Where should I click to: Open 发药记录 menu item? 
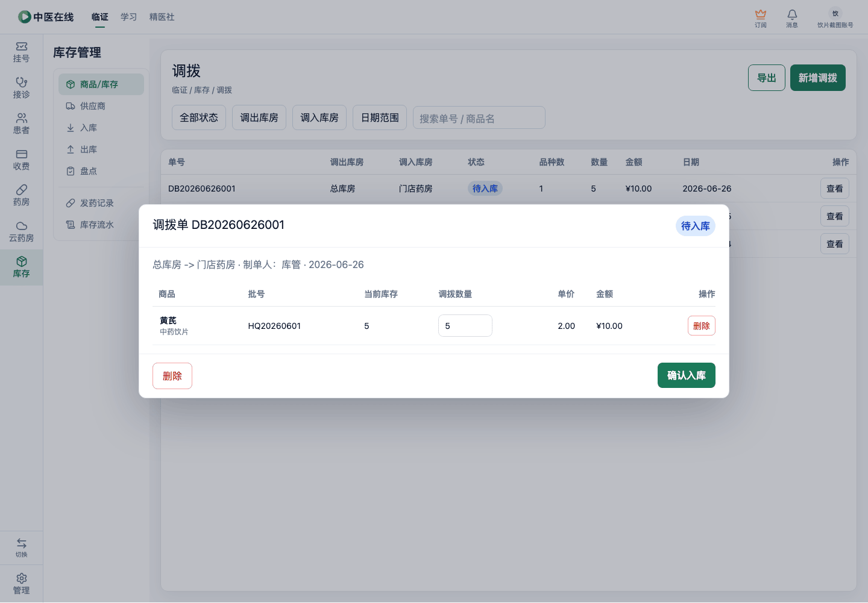[x=101, y=203]
